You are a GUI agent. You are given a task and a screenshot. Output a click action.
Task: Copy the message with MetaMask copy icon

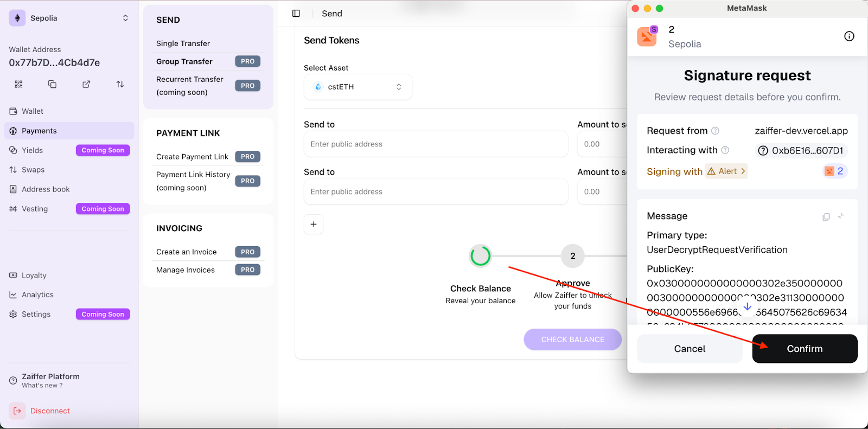pos(826,217)
